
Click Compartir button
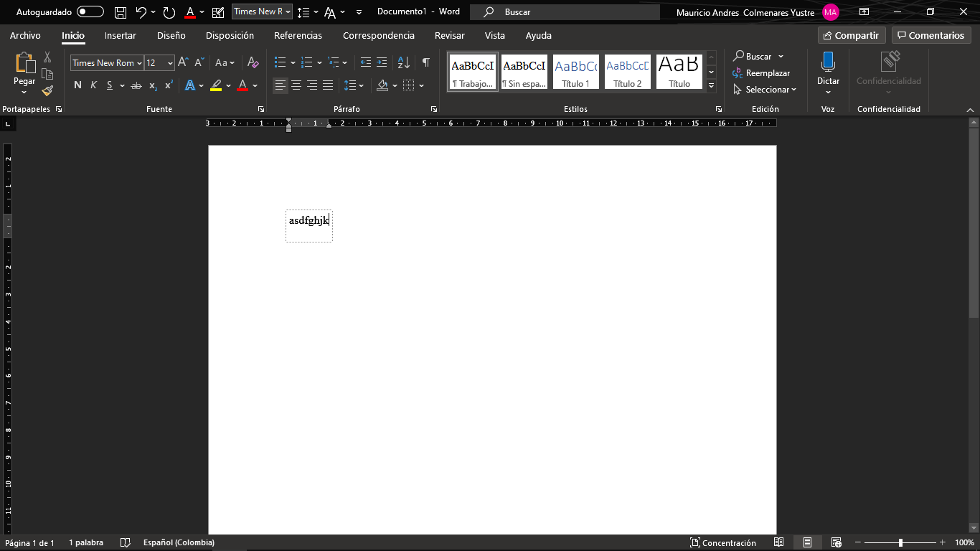click(x=852, y=35)
